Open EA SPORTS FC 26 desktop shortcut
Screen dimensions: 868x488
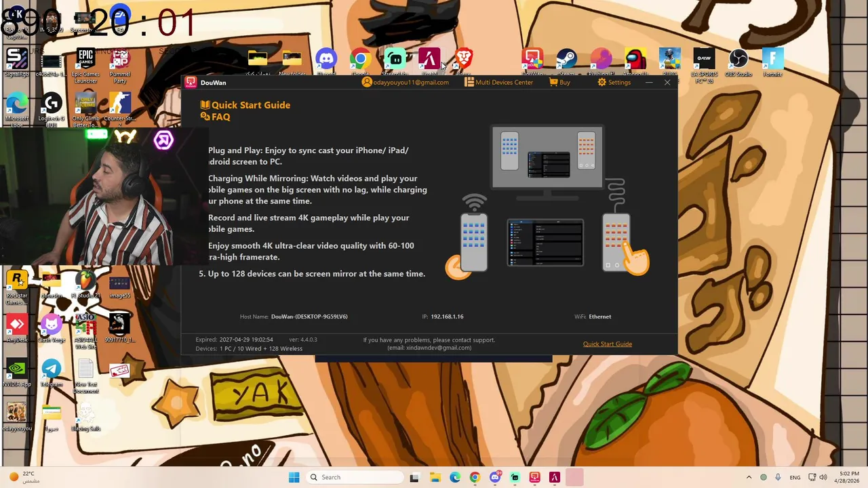704,65
